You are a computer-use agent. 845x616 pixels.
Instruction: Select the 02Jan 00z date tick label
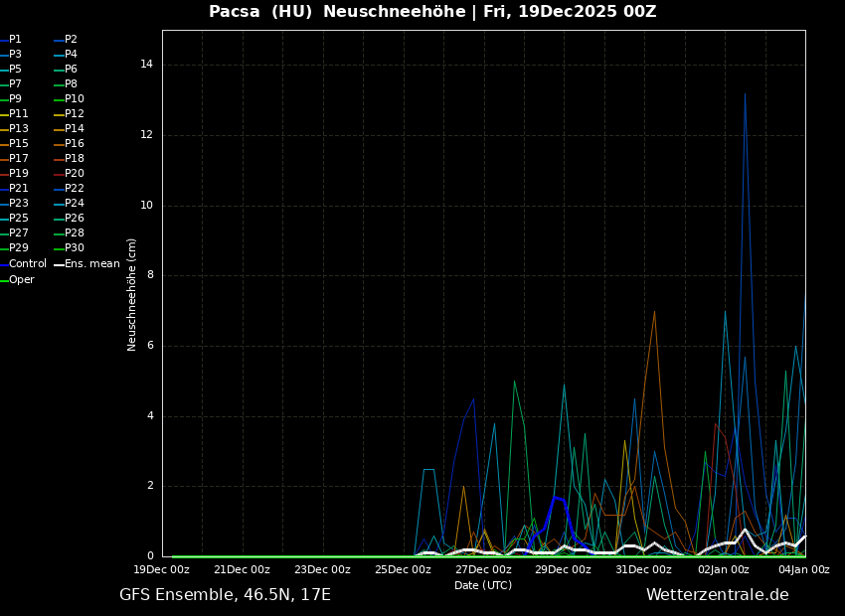(724, 570)
